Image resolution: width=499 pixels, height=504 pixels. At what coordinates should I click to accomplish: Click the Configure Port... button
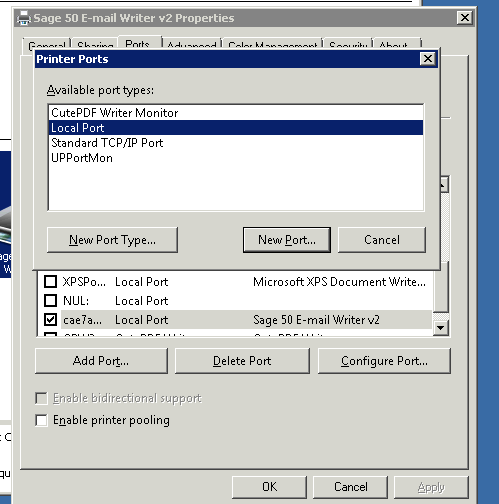(384, 361)
